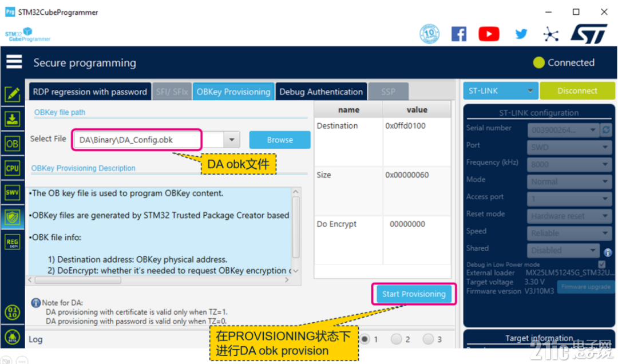Switch to the SFI/ SFIx tab
Image resolution: width=618 pixels, height=364 pixels.
click(x=172, y=92)
